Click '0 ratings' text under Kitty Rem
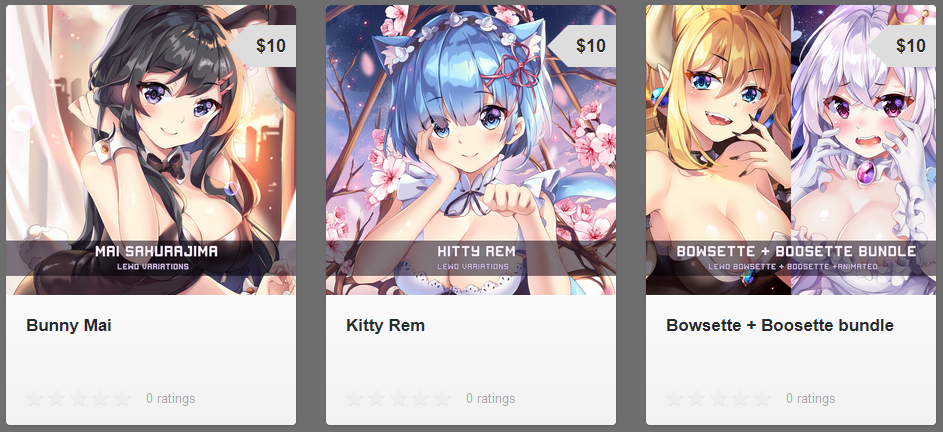This screenshot has height=432, width=943. [491, 398]
